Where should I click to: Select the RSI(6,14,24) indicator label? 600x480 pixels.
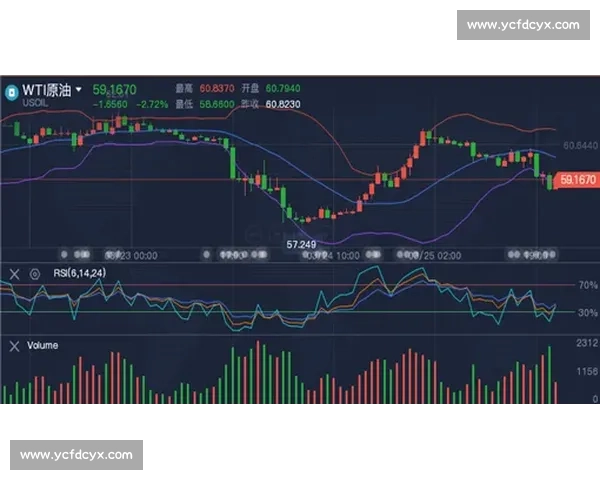point(78,273)
